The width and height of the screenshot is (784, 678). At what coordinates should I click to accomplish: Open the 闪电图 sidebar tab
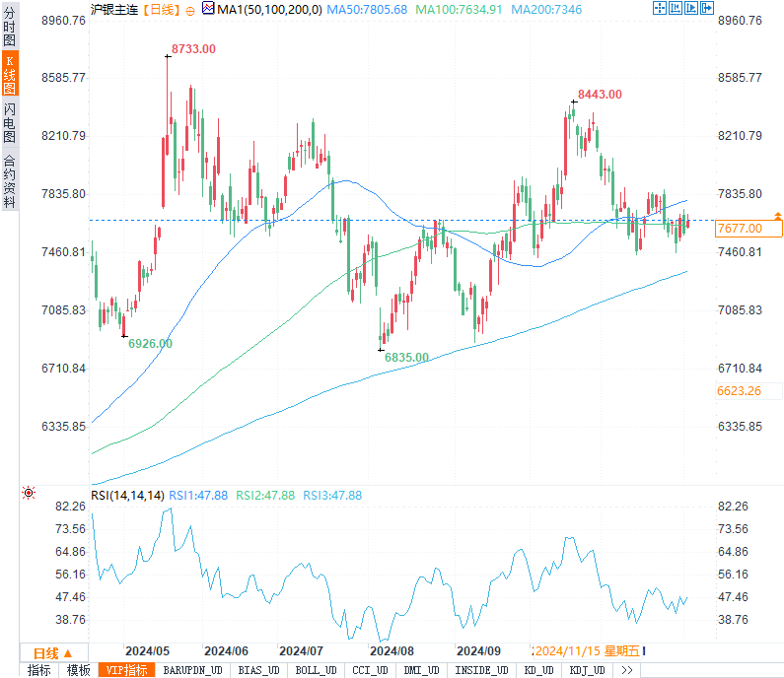(10, 123)
